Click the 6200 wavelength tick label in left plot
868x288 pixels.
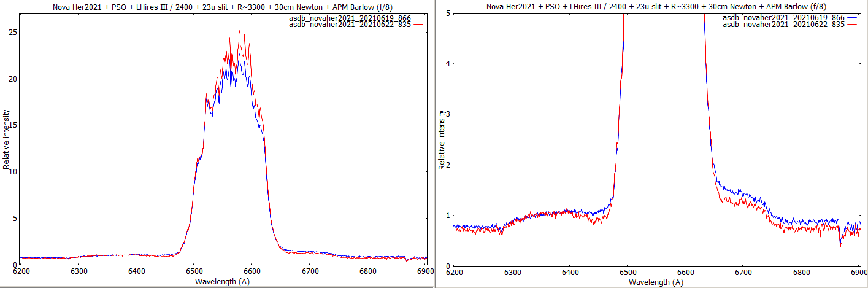click(x=20, y=271)
